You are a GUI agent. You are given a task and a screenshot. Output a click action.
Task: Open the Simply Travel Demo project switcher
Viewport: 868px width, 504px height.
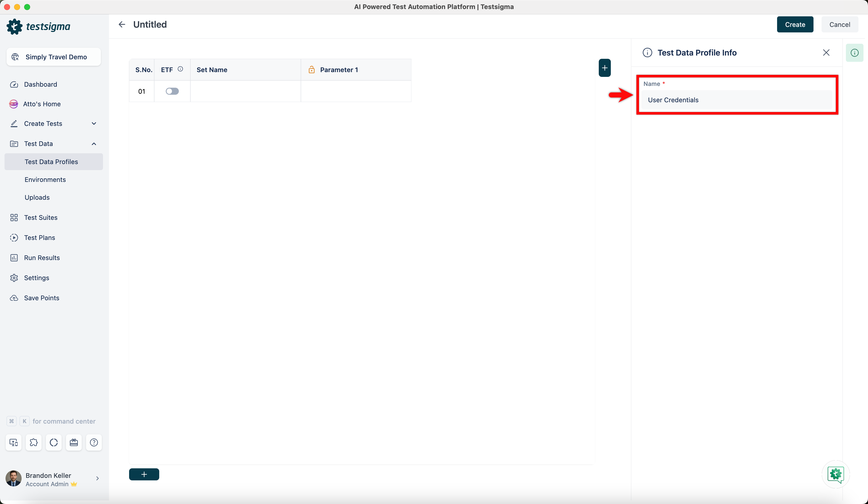pos(53,57)
